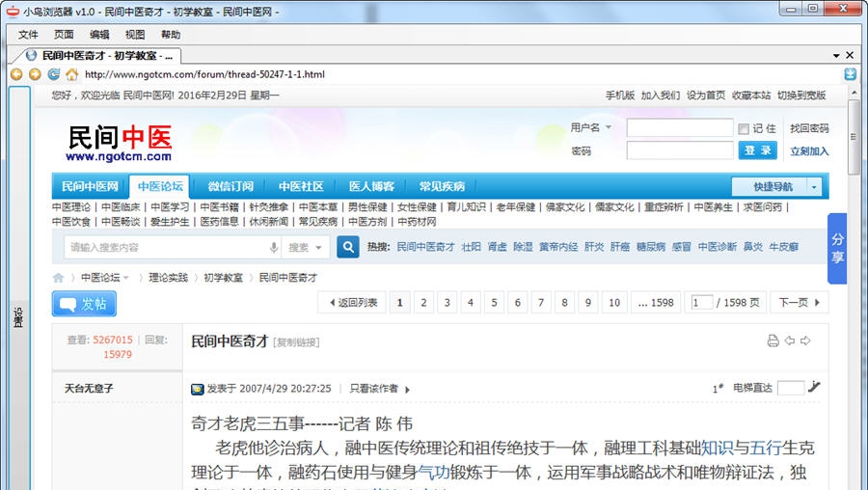The width and height of the screenshot is (868, 490).
Task: Click the blue magnifier search button
Action: pos(347,247)
